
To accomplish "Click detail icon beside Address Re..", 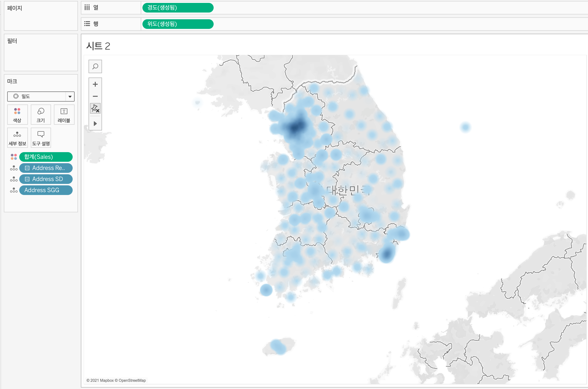I will point(14,168).
